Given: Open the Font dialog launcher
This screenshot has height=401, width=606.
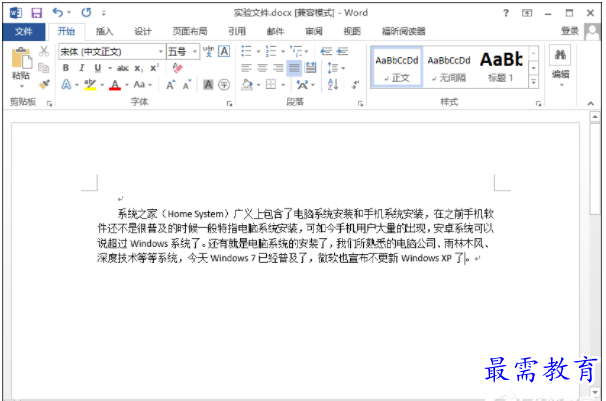Looking at the screenshot, I should tap(229, 103).
